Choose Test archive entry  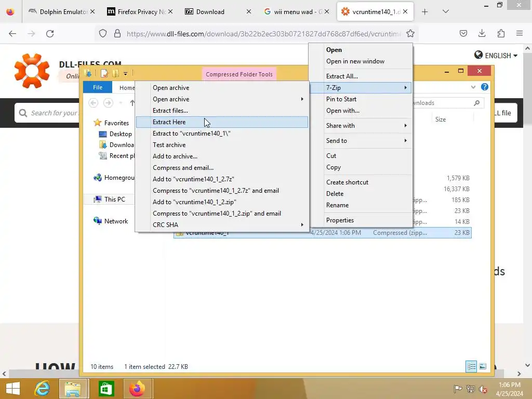[x=222, y=145]
